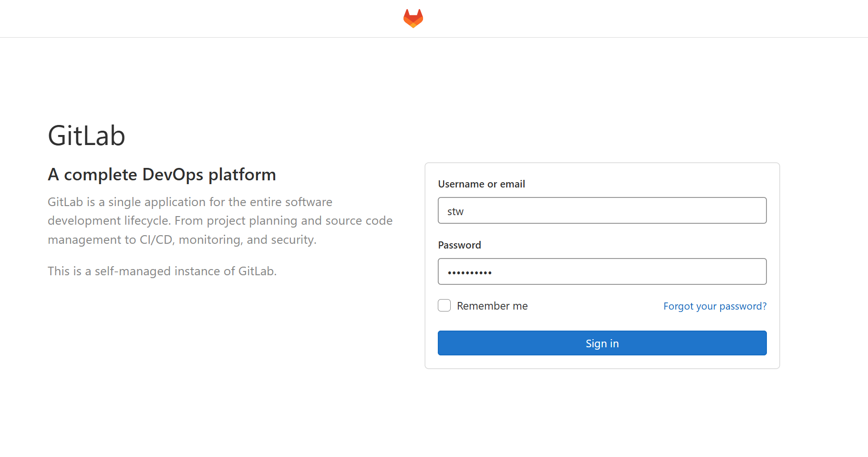Click the CI/CD text in the description

click(x=155, y=239)
